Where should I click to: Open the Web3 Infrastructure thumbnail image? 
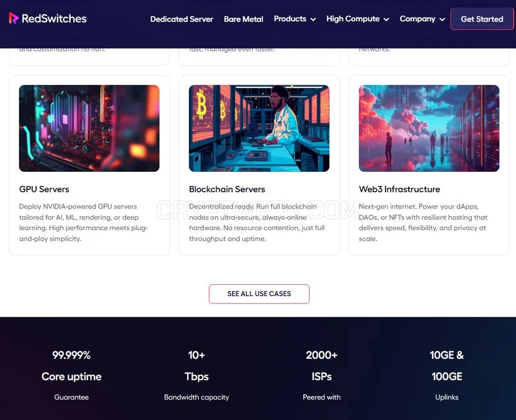pyautogui.click(x=429, y=128)
